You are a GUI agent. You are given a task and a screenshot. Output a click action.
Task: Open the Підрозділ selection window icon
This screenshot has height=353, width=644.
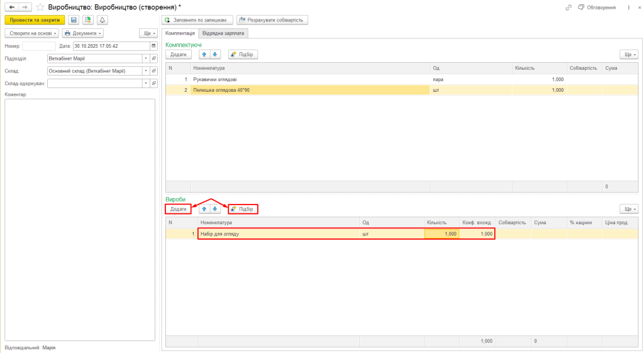[153, 59]
